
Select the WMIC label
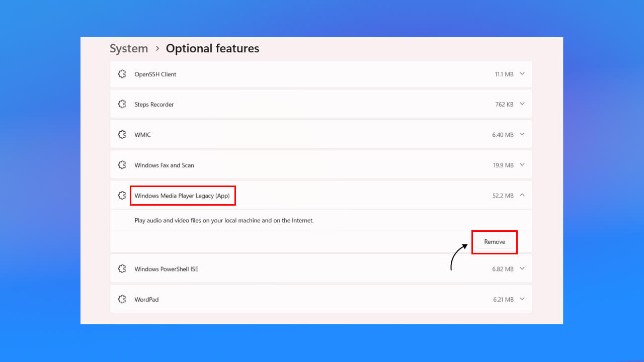point(143,135)
